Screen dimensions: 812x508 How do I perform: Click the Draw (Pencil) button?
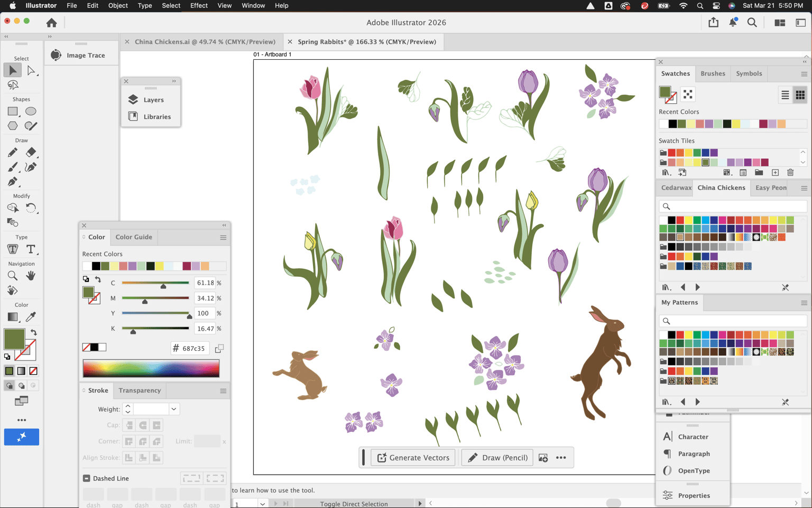click(x=497, y=458)
